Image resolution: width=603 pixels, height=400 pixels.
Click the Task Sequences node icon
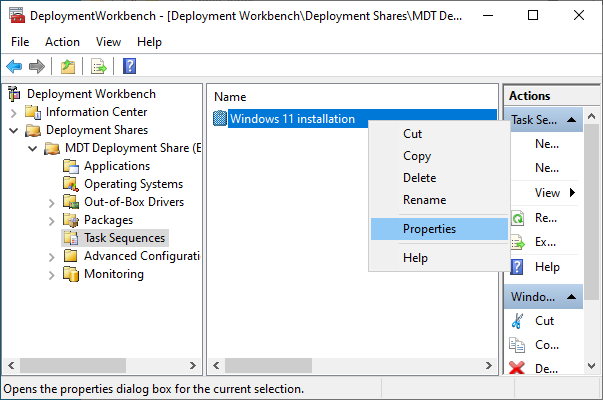pos(71,238)
